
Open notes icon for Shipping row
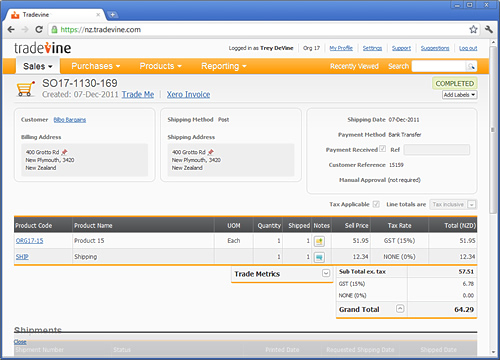[x=319, y=257]
